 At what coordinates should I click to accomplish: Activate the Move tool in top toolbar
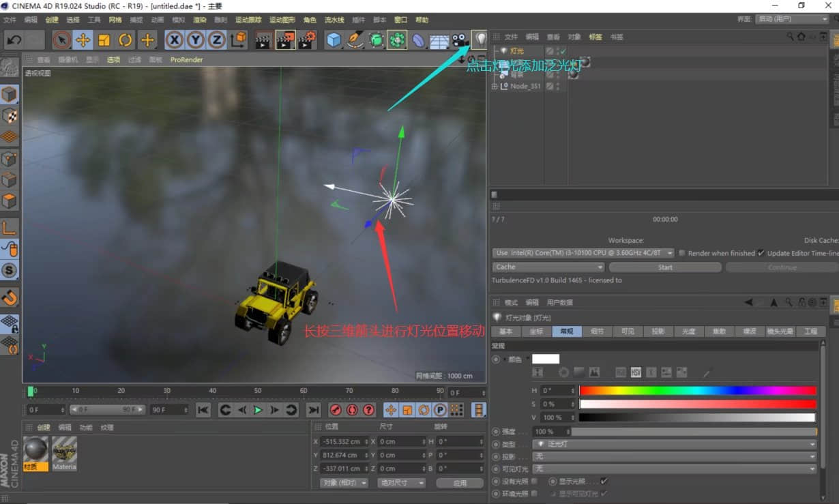point(83,40)
